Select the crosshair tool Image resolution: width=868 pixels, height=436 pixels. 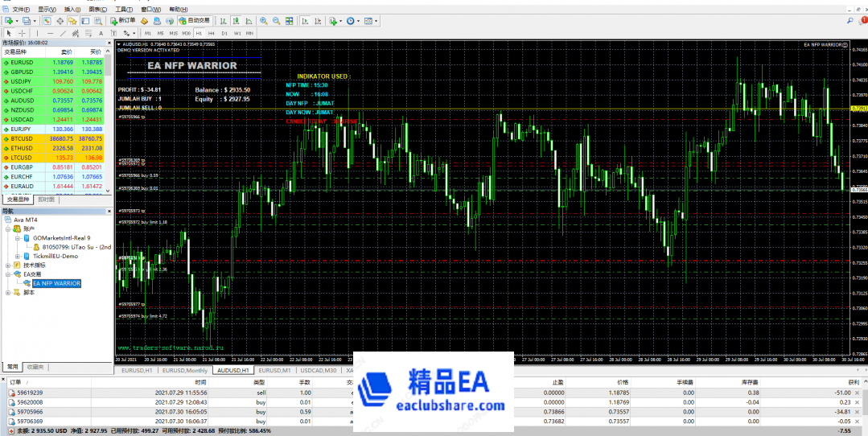[20, 33]
